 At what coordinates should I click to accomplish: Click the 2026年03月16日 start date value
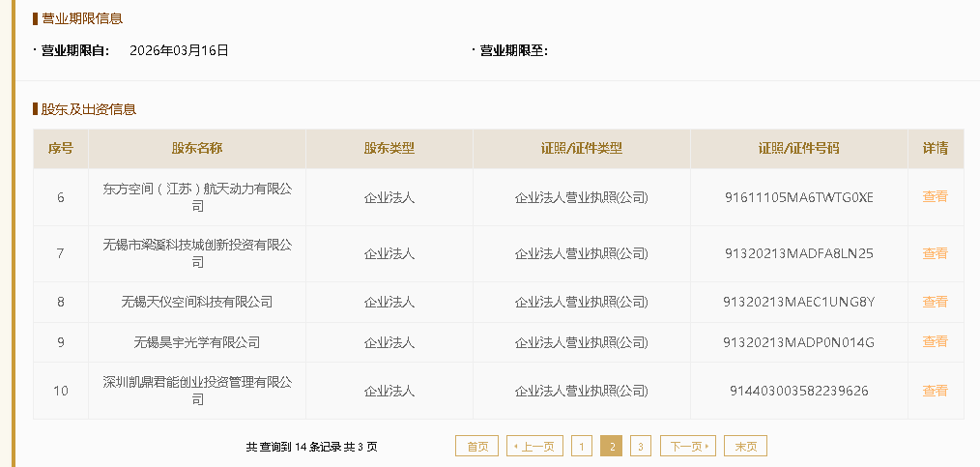[x=179, y=50]
